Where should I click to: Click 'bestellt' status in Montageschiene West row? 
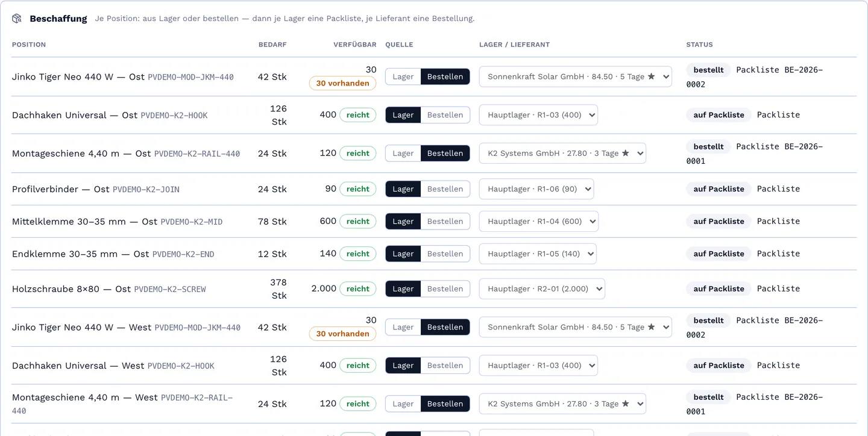tap(708, 397)
